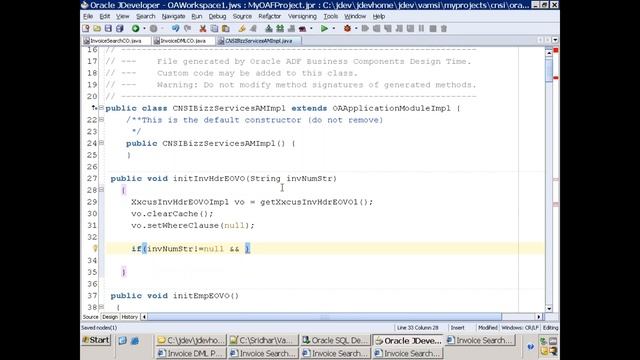Open dropdown arrow beside the Run icon

[333, 29]
